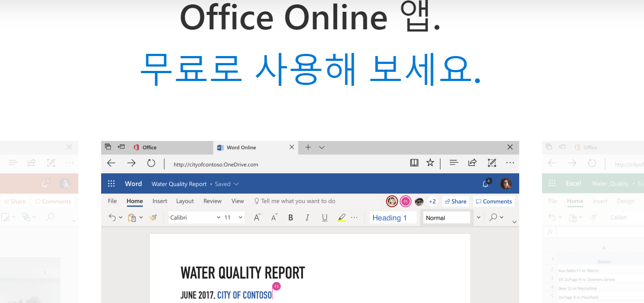The height and width of the screenshot is (303, 644).
Task: Open the browser reading view book icon
Action: tap(414, 163)
